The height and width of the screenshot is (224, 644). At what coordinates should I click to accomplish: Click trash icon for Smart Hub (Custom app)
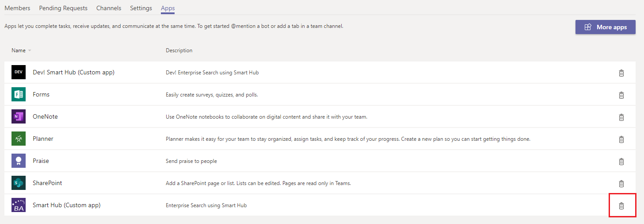621,206
